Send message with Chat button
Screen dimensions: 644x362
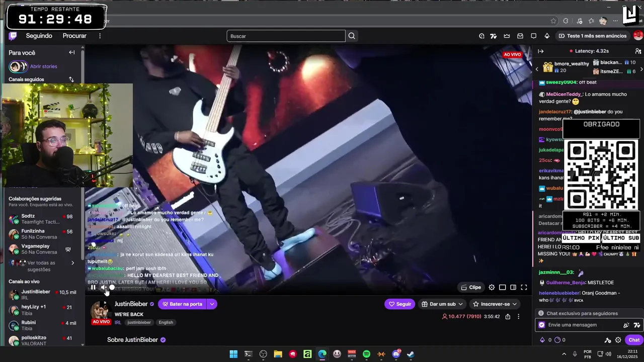tap(634, 340)
